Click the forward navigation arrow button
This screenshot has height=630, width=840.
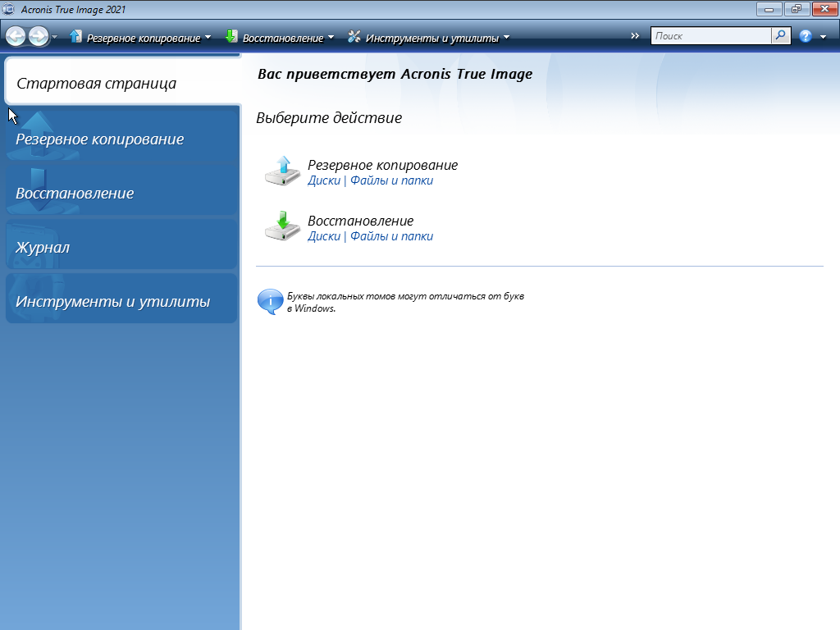tap(39, 36)
